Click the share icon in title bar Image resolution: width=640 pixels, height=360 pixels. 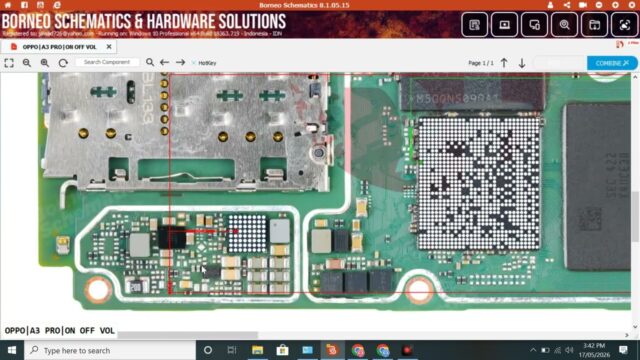[x=567, y=5]
